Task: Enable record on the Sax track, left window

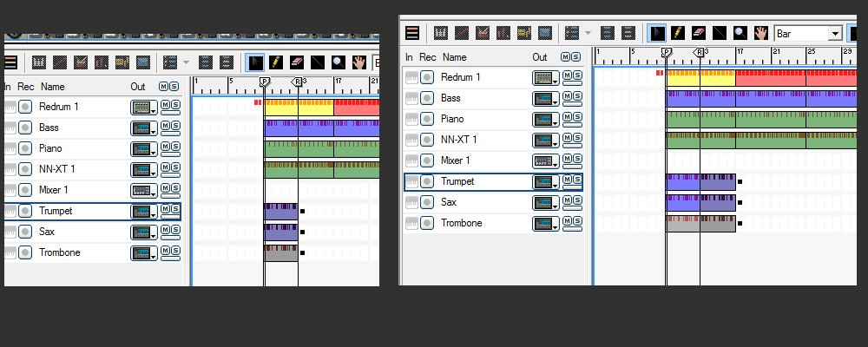Action: pos(25,232)
